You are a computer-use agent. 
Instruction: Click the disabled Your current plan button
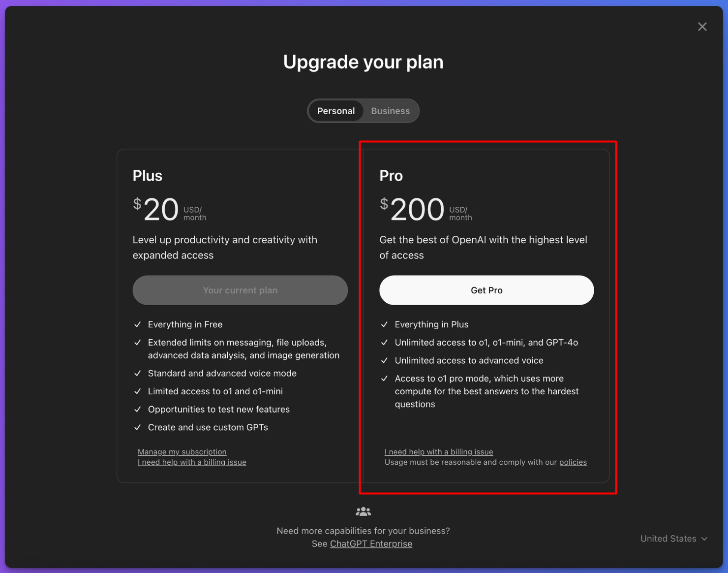pos(240,290)
